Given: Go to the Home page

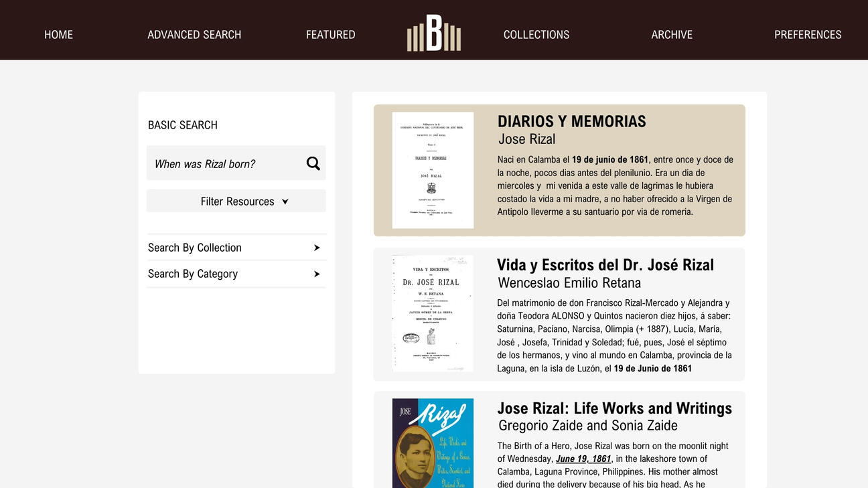Looking at the screenshot, I should (x=58, y=35).
